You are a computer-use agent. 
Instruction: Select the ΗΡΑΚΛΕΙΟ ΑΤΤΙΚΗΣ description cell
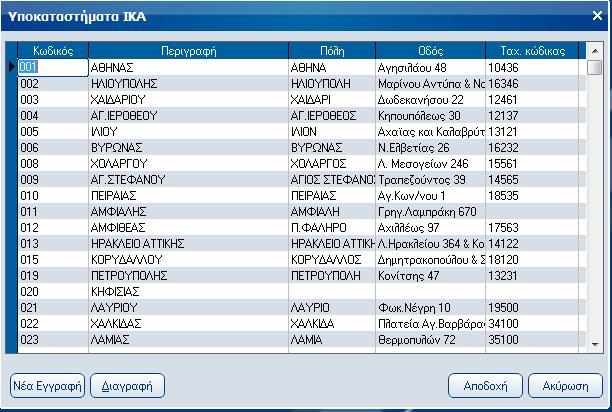pos(189,243)
